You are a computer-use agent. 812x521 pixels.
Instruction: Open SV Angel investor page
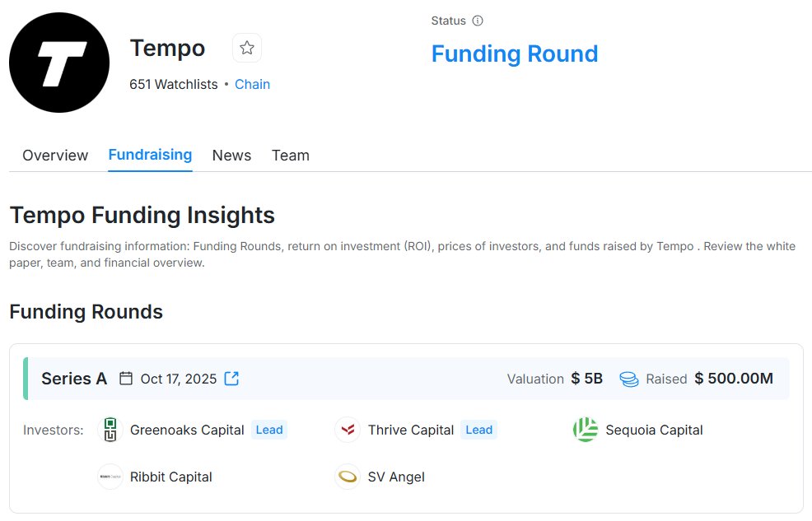pyautogui.click(x=396, y=477)
